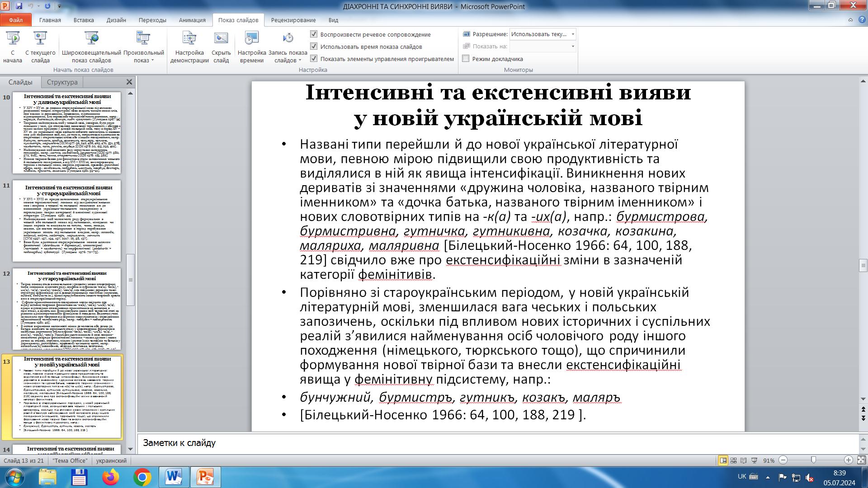The height and width of the screenshot is (488, 868).
Task: Click Set Up Slide Show icon
Action: 189,38
